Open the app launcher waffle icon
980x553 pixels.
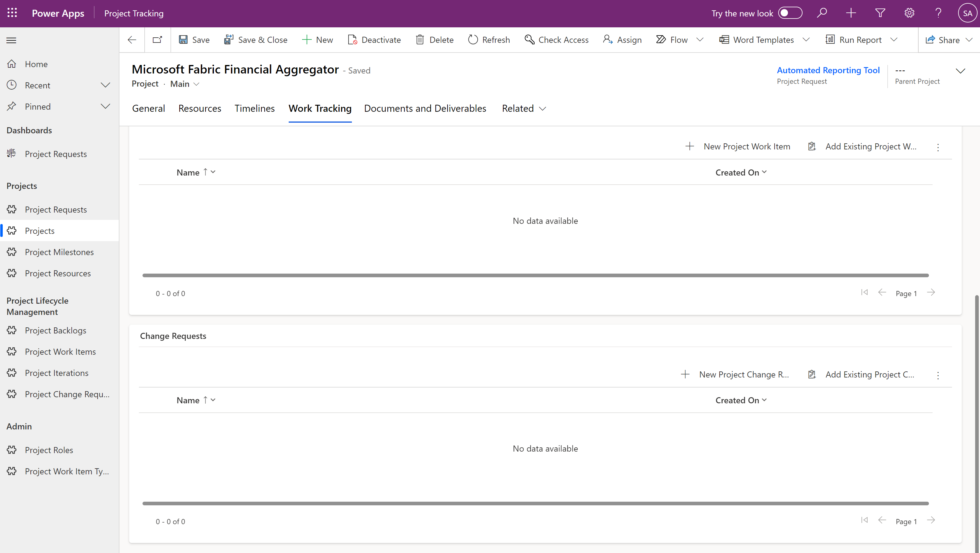[12, 13]
